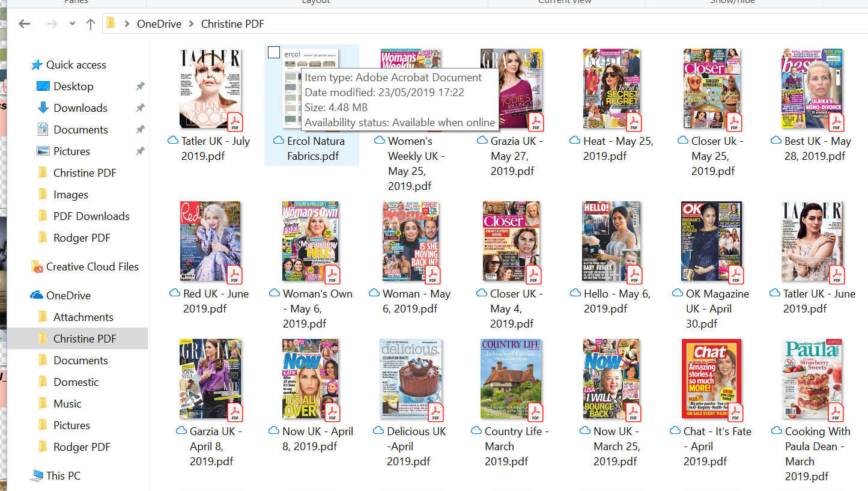Open the Images folder in Quick access

click(71, 195)
